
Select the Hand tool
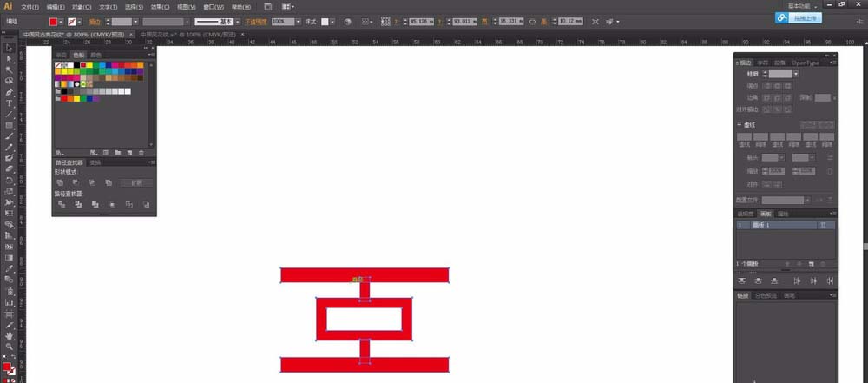tap(9, 336)
